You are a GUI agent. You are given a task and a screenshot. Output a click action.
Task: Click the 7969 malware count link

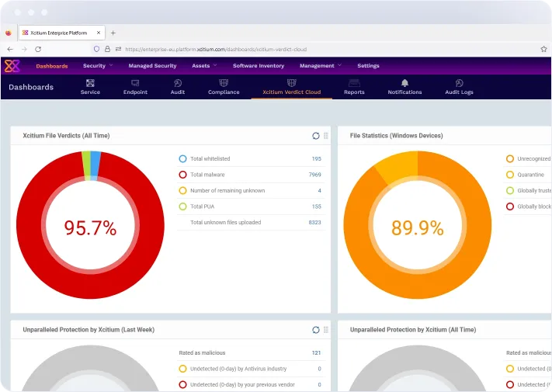tap(314, 175)
